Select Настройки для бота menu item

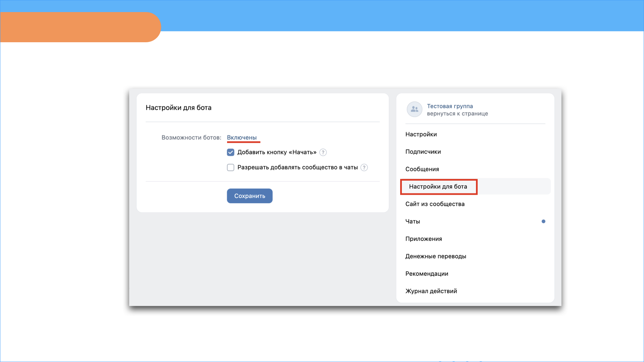[x=475, y=187]
